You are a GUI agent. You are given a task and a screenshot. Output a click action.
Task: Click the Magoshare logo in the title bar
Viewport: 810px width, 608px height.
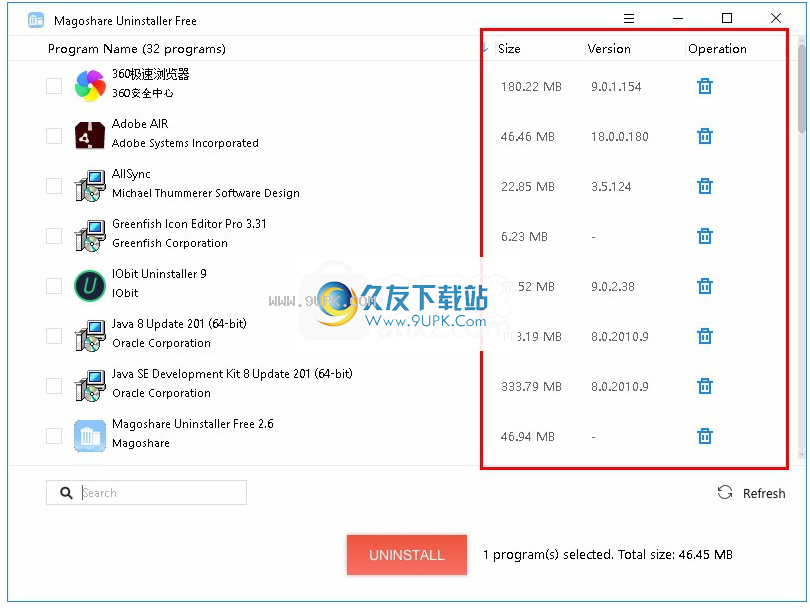pyautogui.click(x=36, y=20)
